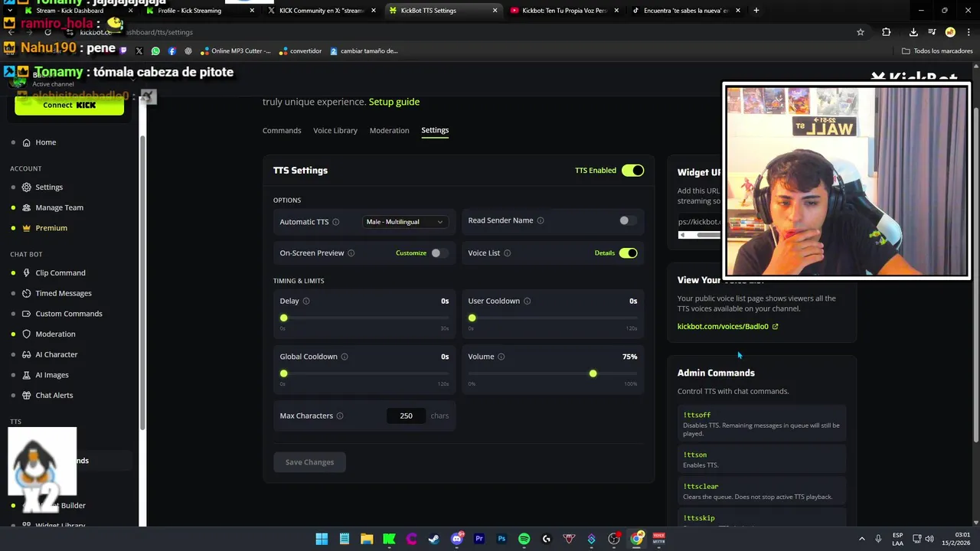This screenshot has width=980, height=551.
Task: Open the WhatsApp bookmark icon
Action: [x=155, y=51]
